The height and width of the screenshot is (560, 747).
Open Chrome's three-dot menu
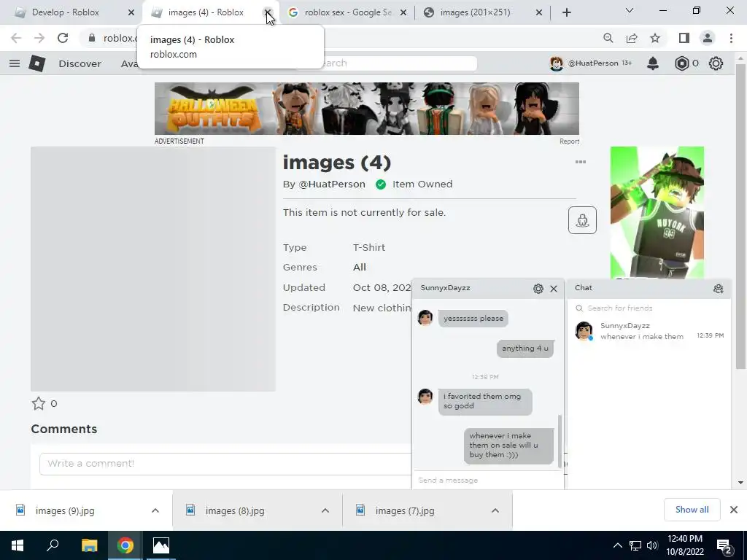click(731, 38)
